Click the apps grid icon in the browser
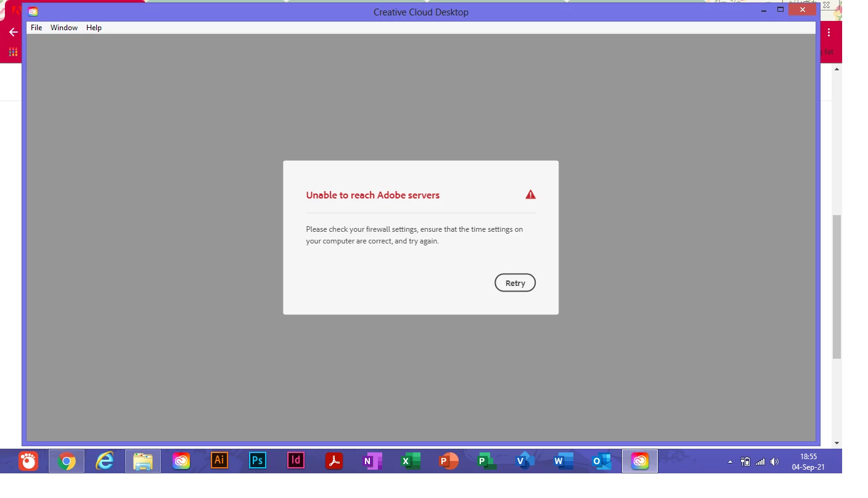The image size is (868, 498). [13, 52]
